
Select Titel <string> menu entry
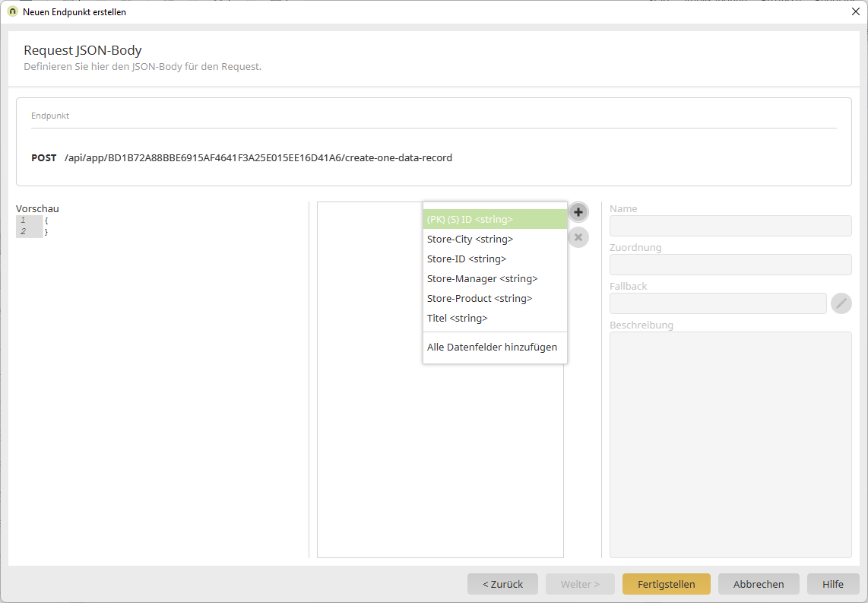tap(495, 319)
